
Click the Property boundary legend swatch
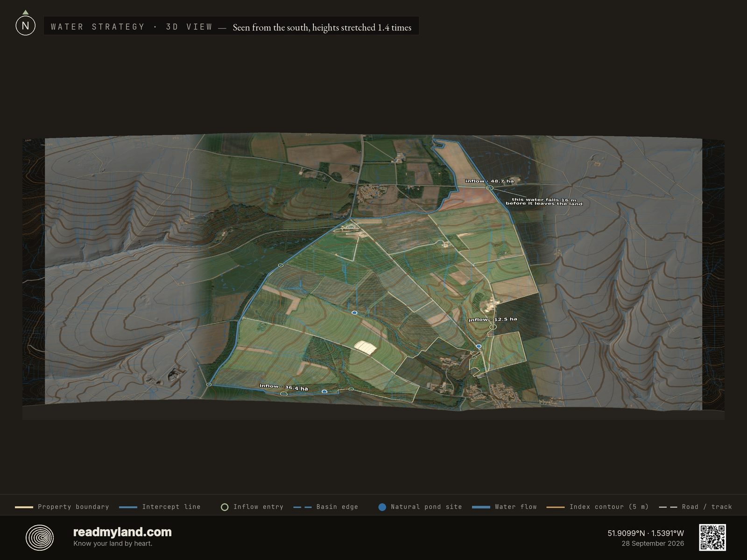[x=24, y=507]
